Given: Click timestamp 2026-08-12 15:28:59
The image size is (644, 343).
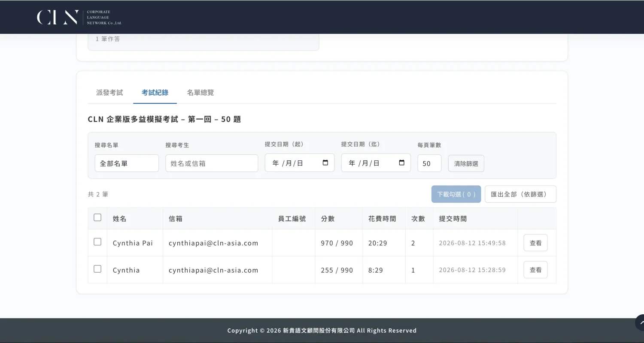Looking at the screenshot, I should pyautogui.click(x=472, y=270).
